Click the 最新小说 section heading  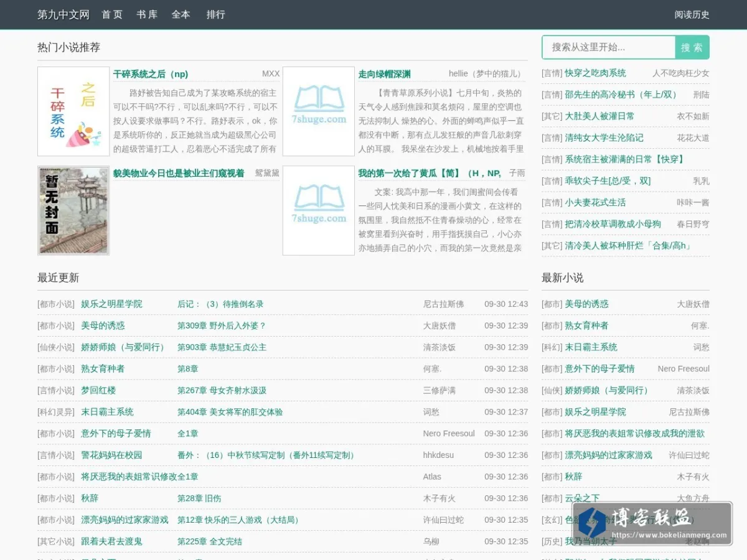pyautogui.click(x=562, y=278)
